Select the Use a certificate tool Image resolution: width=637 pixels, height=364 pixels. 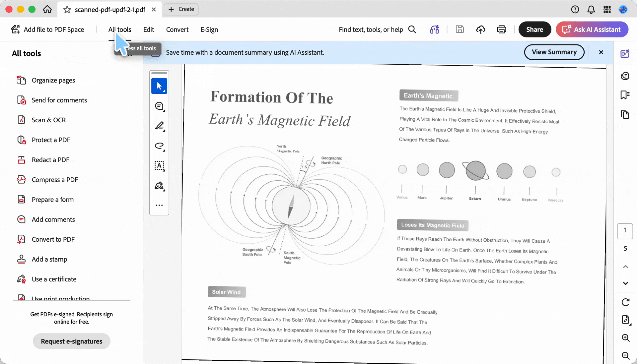pyautogui.click(x=47, y=279)
